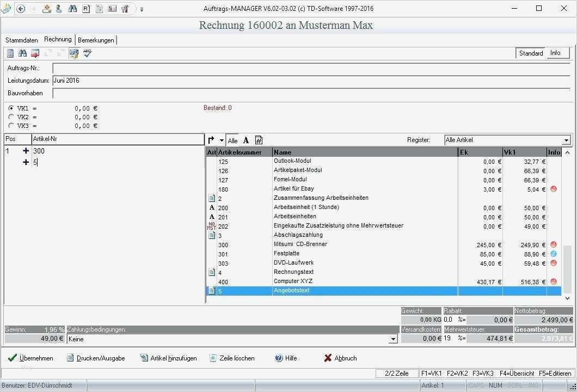Viewport: 577px width, 392px height.
Task: Select the VK1 price radio button
Action: click(11, 108)
